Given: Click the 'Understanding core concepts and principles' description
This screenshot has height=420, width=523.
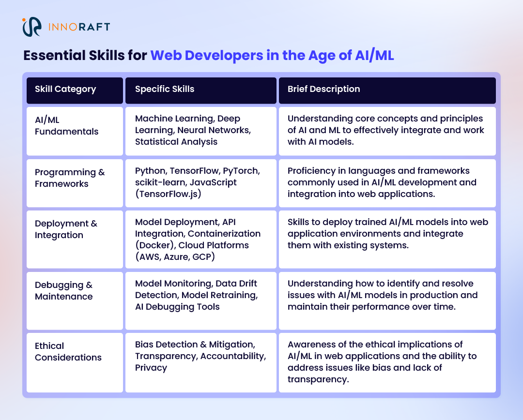Looking at the screenshot, I should point(387,131).
